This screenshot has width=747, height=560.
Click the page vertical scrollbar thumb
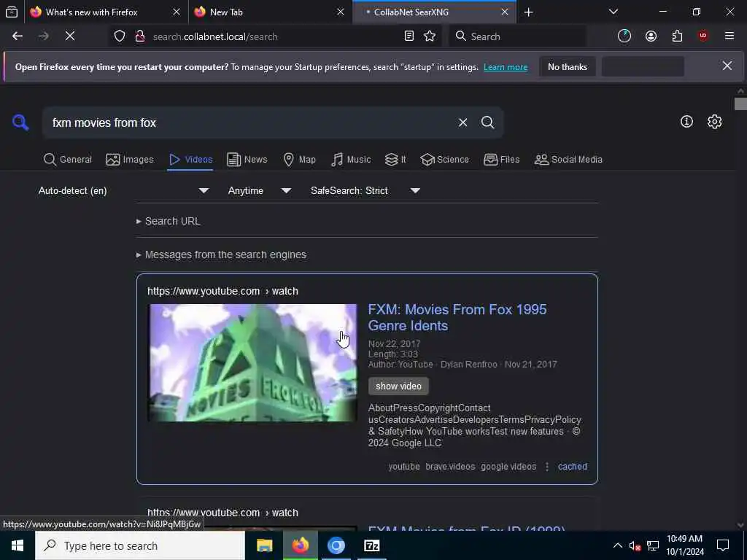pos(741,104)
